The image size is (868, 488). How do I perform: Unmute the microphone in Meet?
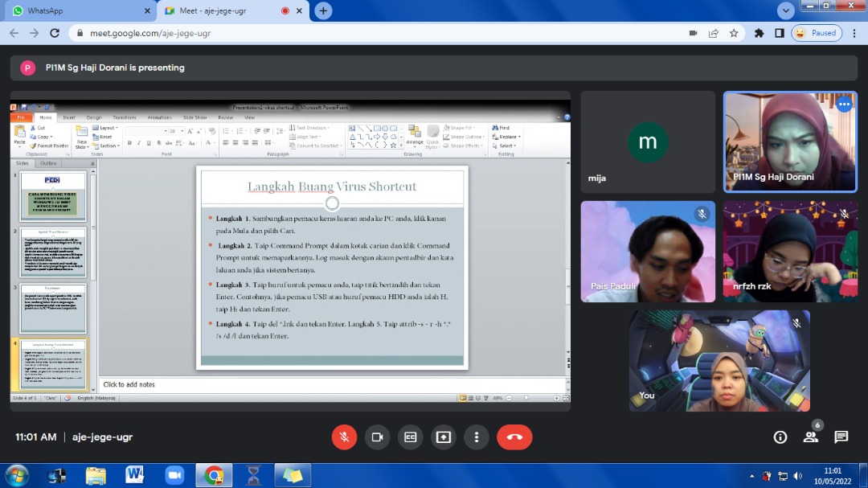pos(344,437)
